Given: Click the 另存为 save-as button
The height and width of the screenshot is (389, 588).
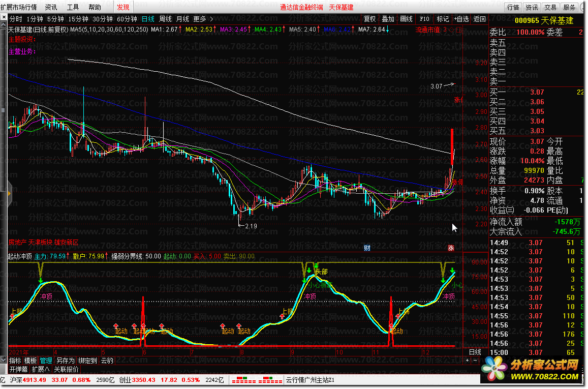Looking at the screenshot, I should [x=65, y=361].
